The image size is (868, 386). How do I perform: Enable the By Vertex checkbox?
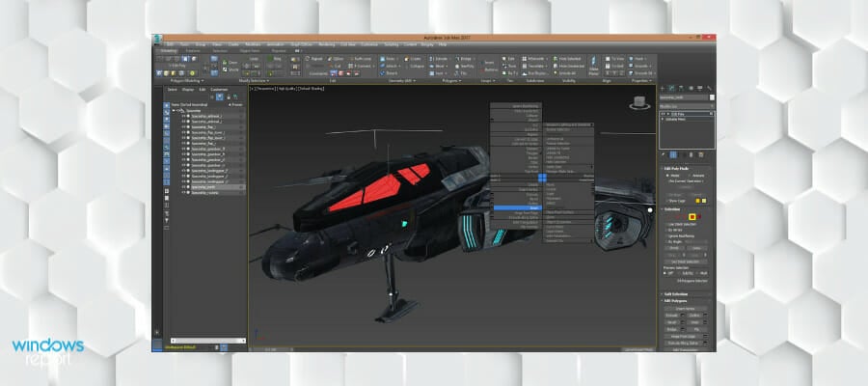pos(674,231)
